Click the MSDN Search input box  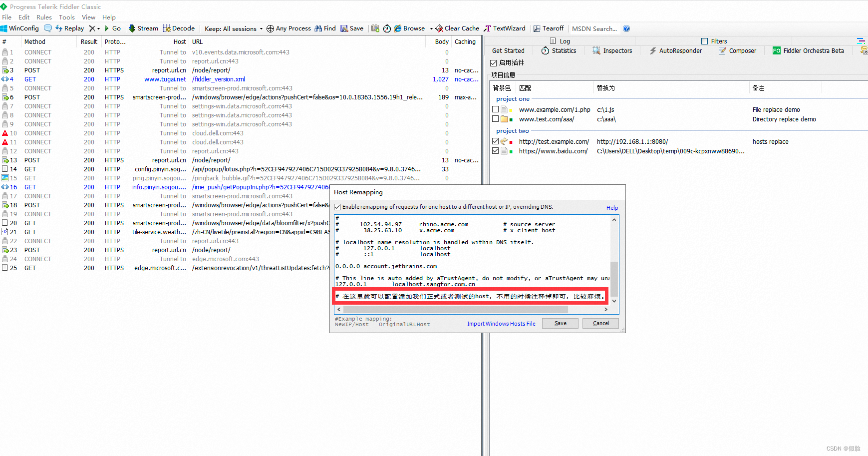coord(594,28)
